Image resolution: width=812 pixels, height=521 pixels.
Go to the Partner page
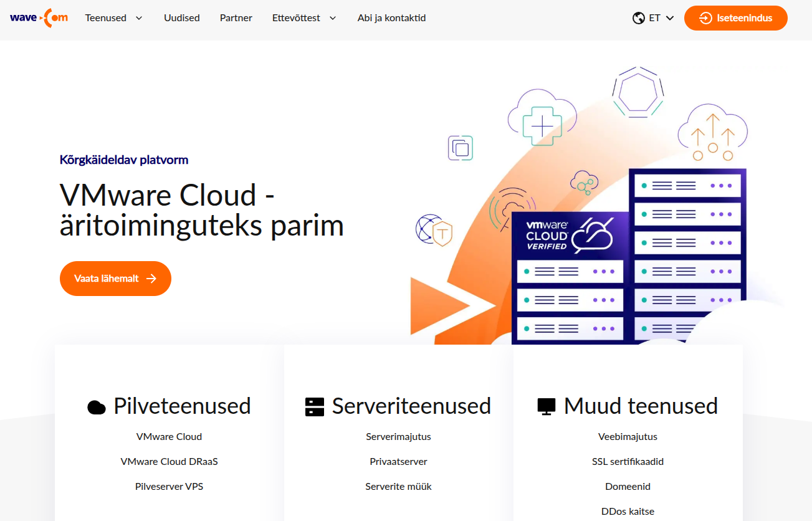click(236, 18)
